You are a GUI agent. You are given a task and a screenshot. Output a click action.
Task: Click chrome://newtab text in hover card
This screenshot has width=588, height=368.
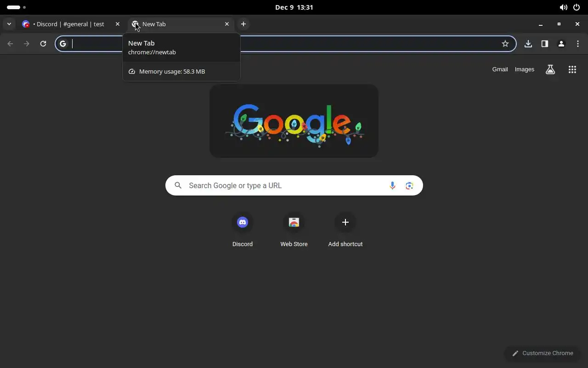(152, 52)
